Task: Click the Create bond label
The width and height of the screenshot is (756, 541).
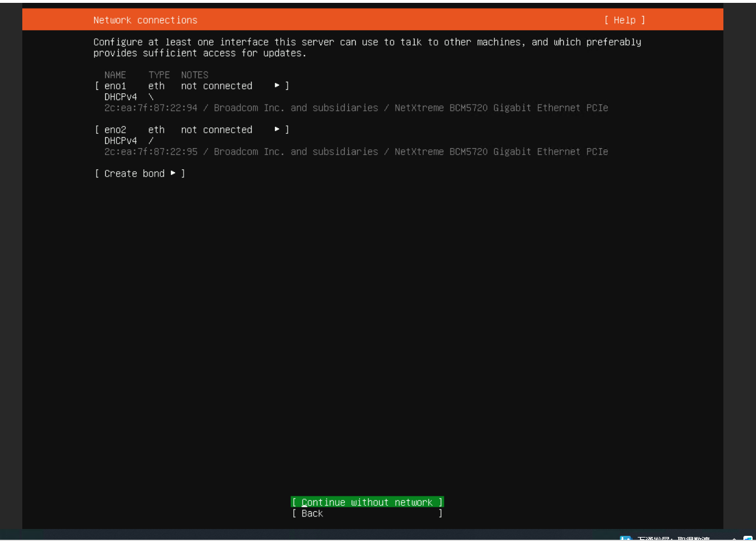Action: (134, 173)
